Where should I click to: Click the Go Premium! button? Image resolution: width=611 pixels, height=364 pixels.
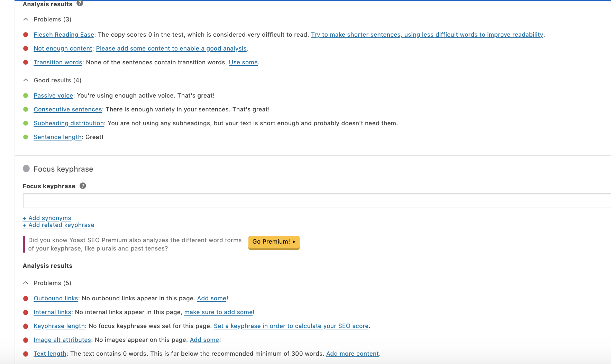tap(274, 242)
